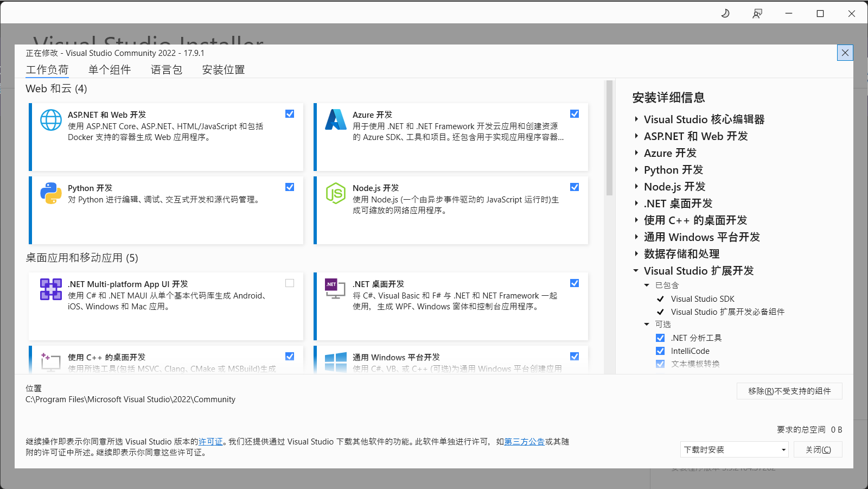The width and height of the screenshot is (868, 489).
Task: Expand Node.js 开发 details node
Action: [x=636, y=187]
